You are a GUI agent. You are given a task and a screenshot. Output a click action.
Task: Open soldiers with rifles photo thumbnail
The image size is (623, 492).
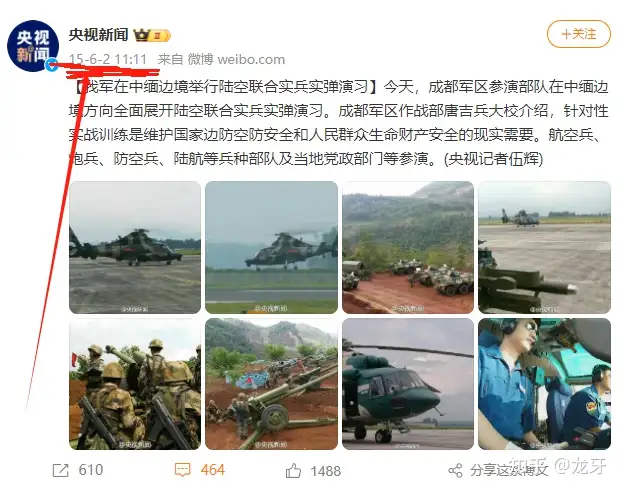pyautogui.click(x=135, y=384)
